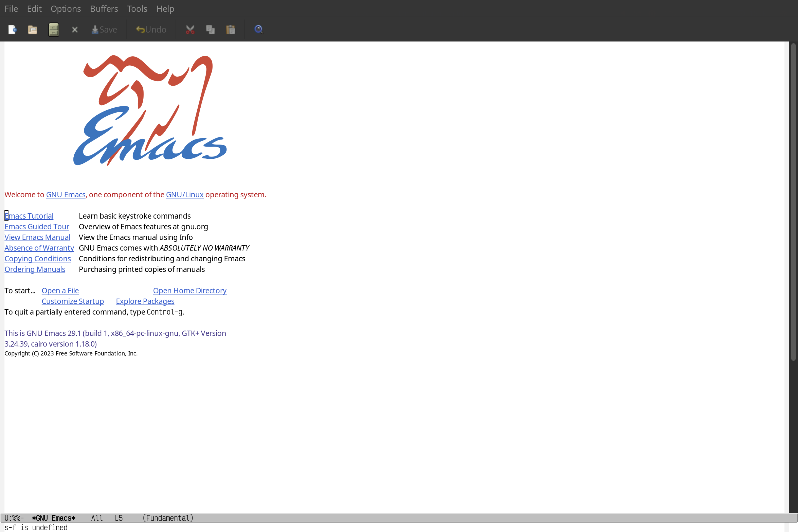798x532 pixels.
Task: Open a file using folder icon
Action: (33, 29)
